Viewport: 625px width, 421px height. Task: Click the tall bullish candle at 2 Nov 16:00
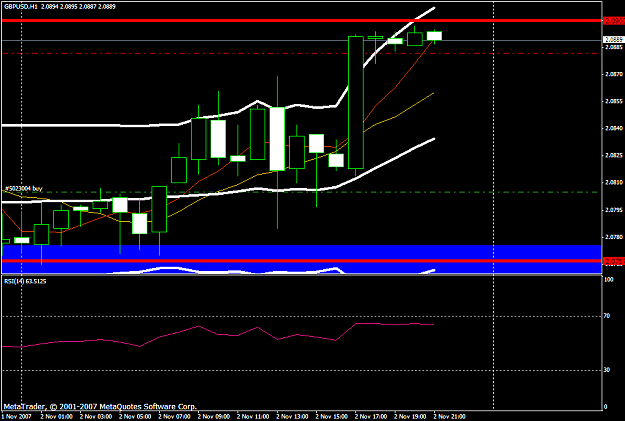point(356,102)
